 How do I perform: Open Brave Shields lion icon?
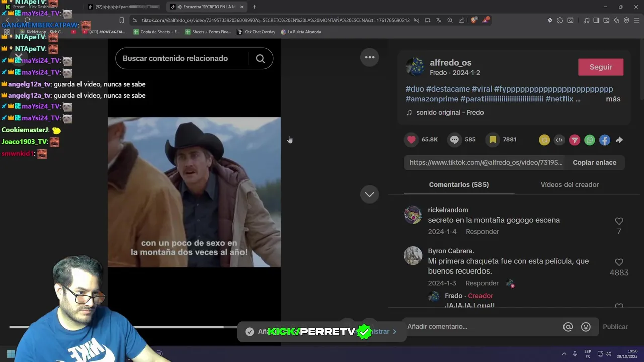[x=474, y=20]
